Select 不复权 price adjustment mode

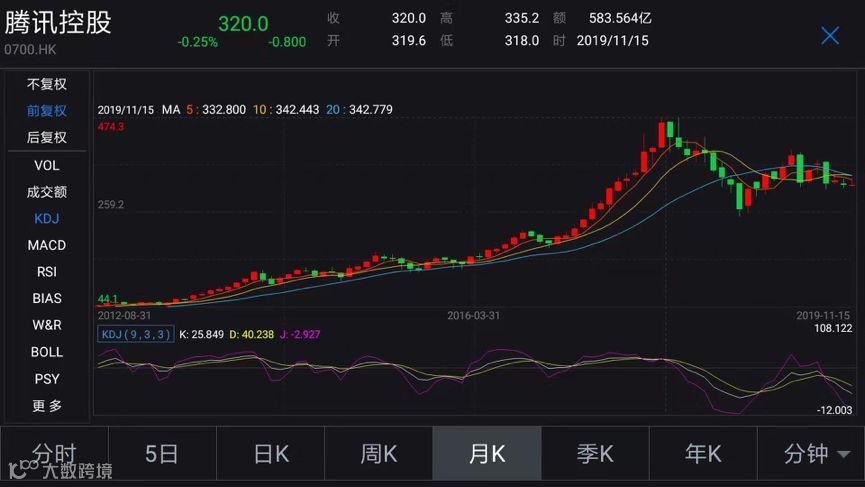pyautogui.click(x=47, y=84)
